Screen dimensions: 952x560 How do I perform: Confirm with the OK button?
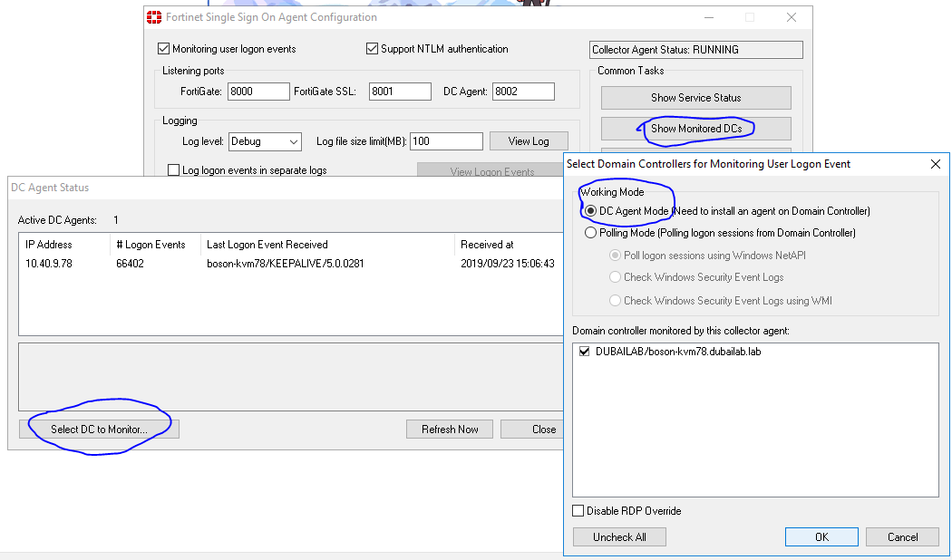(x=821, y=537)
